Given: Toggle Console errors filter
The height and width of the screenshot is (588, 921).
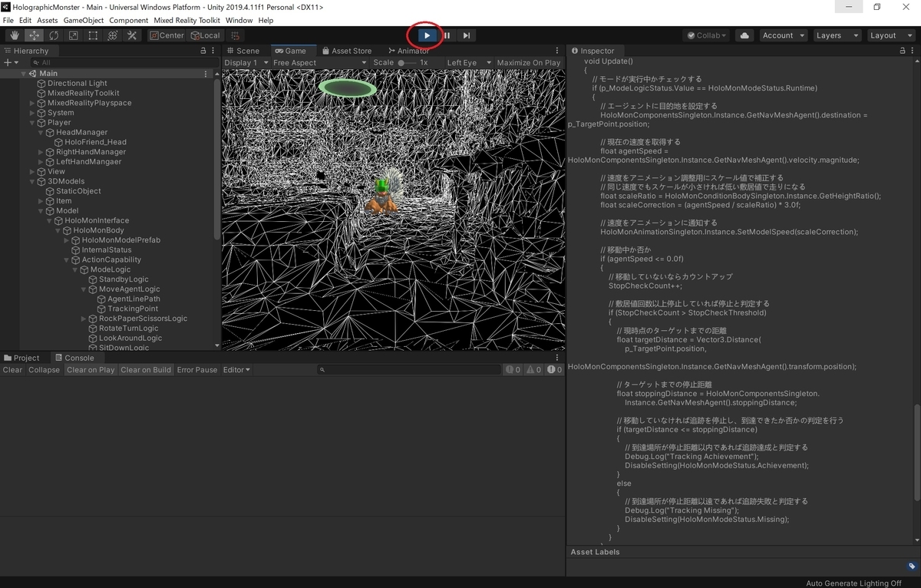Looking at the screenshot, I should point(555,370).
